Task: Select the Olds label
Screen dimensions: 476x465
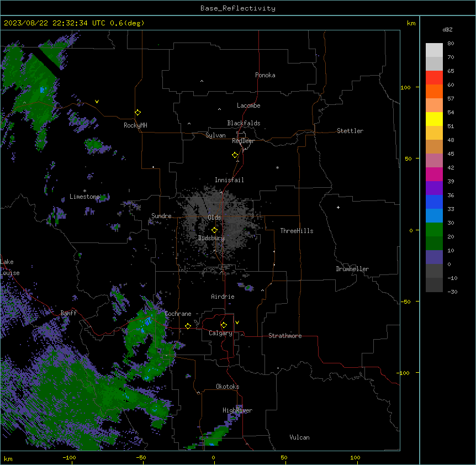Action: (214, 218)
